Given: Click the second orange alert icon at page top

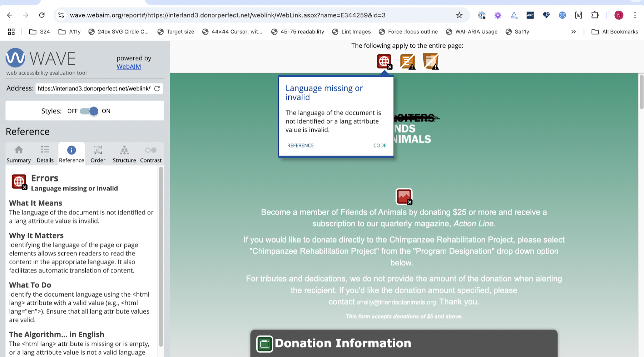Looking at the screenshot, I should pos(430,61).
